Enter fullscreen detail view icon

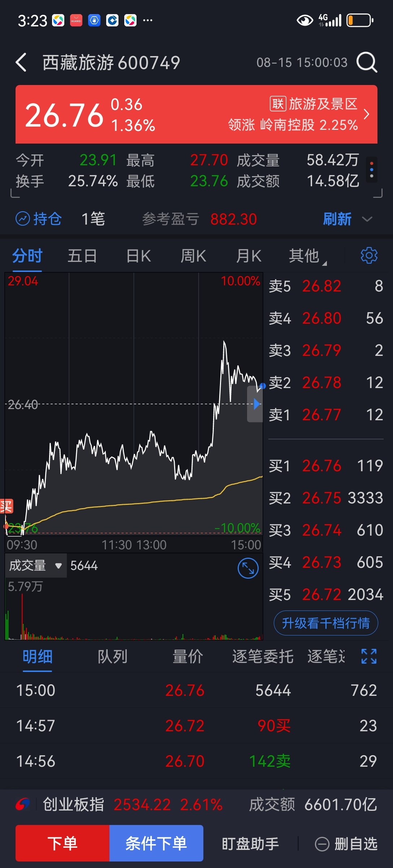pos(369,656)
